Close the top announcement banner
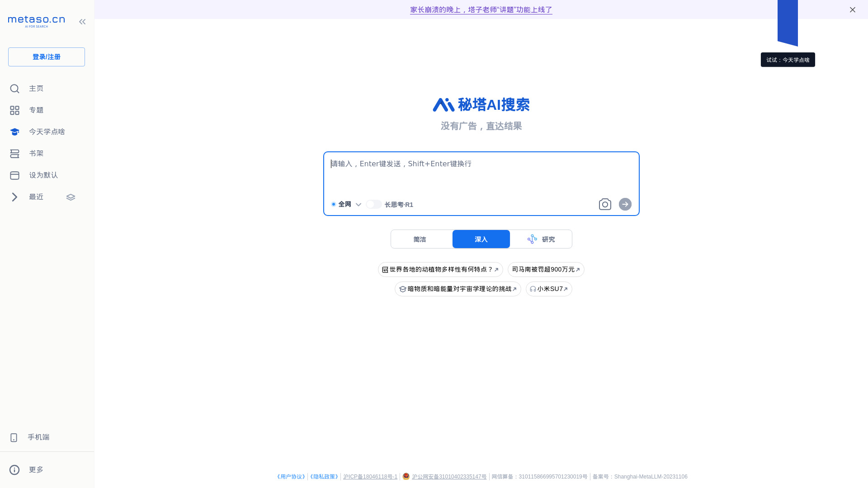The width and height of the screenshot is (868, 488). (852, 9)
